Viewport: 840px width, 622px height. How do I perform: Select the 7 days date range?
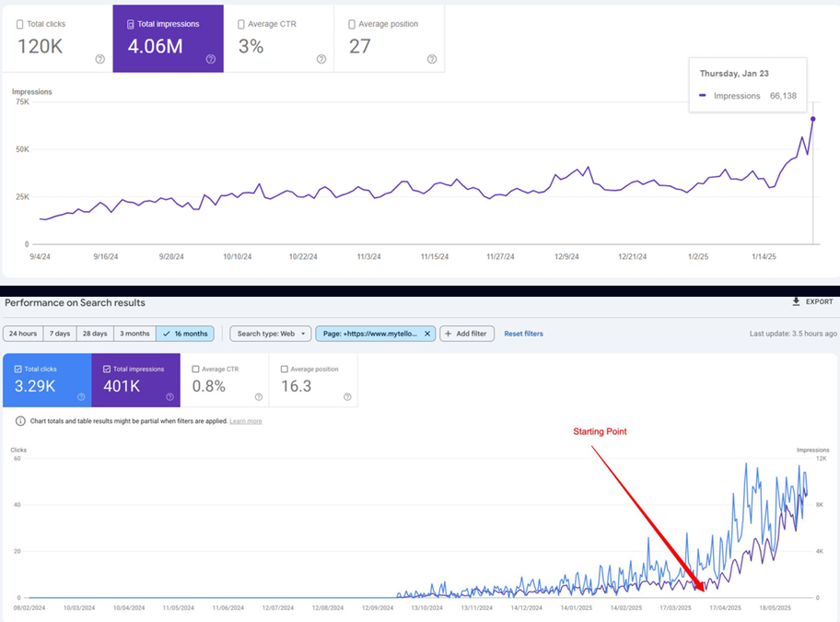click(60, 334)
